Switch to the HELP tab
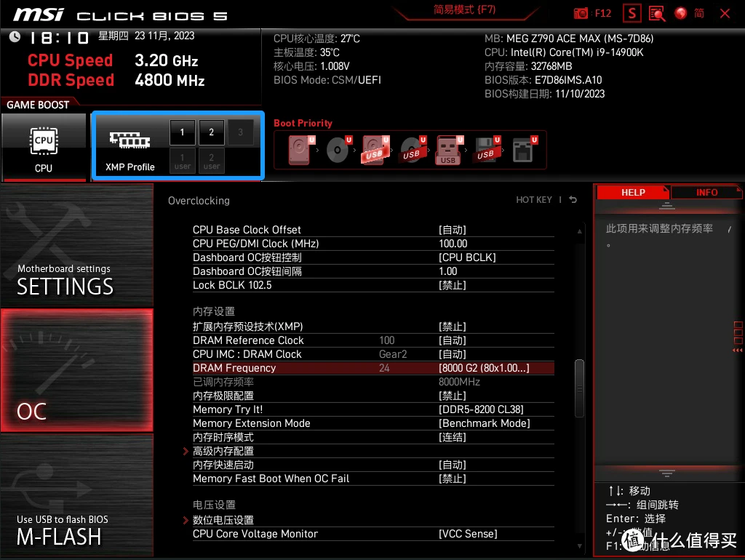 pos(633,193)
